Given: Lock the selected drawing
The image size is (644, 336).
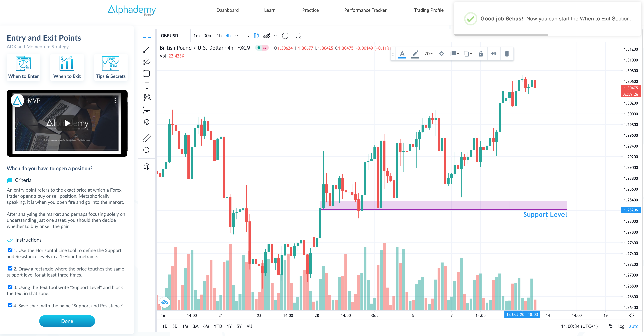Looking at the screenshot, I should 480,54.
